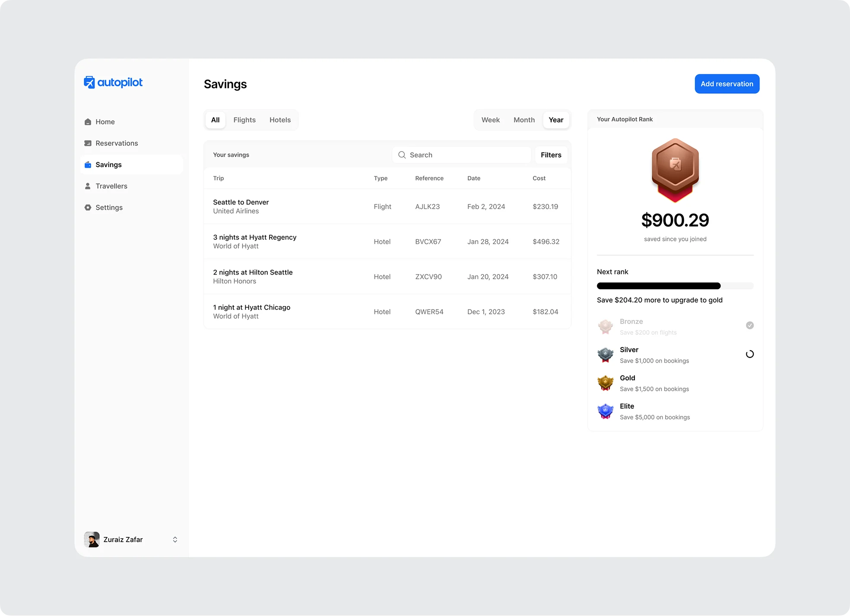Viewport: 850px width, 616px height.
Task: Click the Silver in-progress circle indicator
Action: (x=750, y=354)
